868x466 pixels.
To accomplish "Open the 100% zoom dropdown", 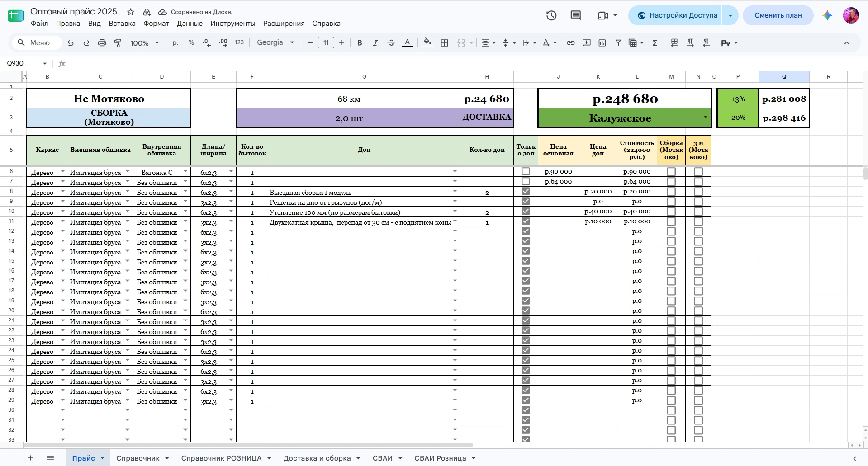I will click(x=145, y=43).
